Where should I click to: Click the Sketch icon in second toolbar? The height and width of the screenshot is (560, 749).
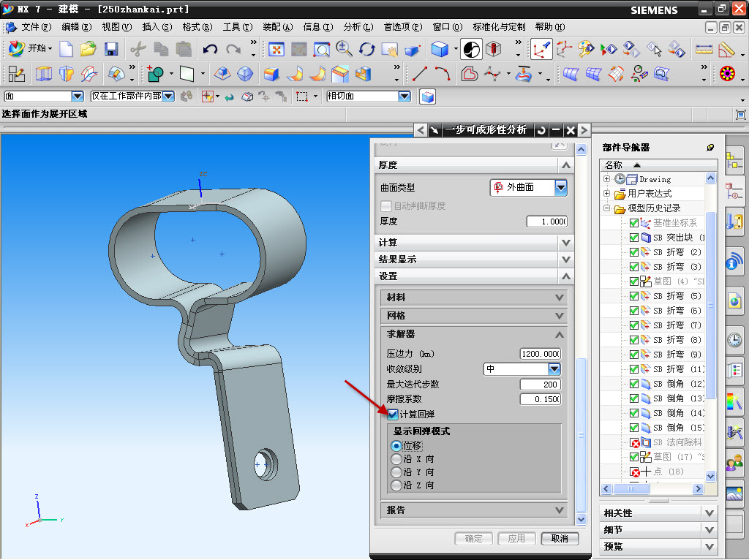[18, 74]
